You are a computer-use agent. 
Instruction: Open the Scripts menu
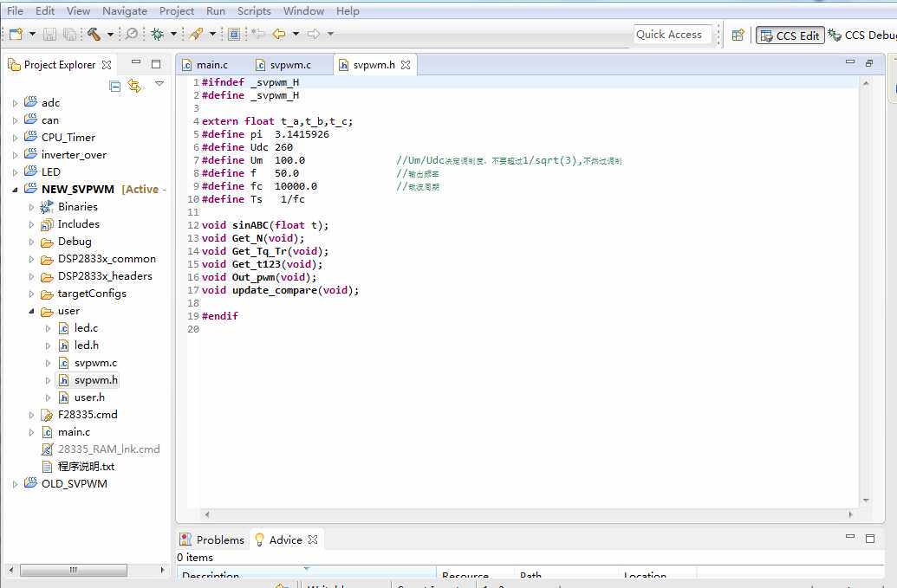[x=254, y=10]
